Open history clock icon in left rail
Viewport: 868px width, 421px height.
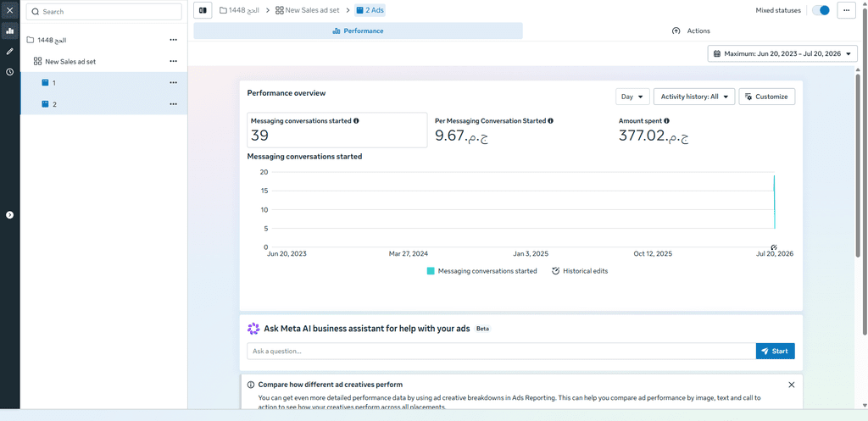pyautogui.click(x=10, y=72)
